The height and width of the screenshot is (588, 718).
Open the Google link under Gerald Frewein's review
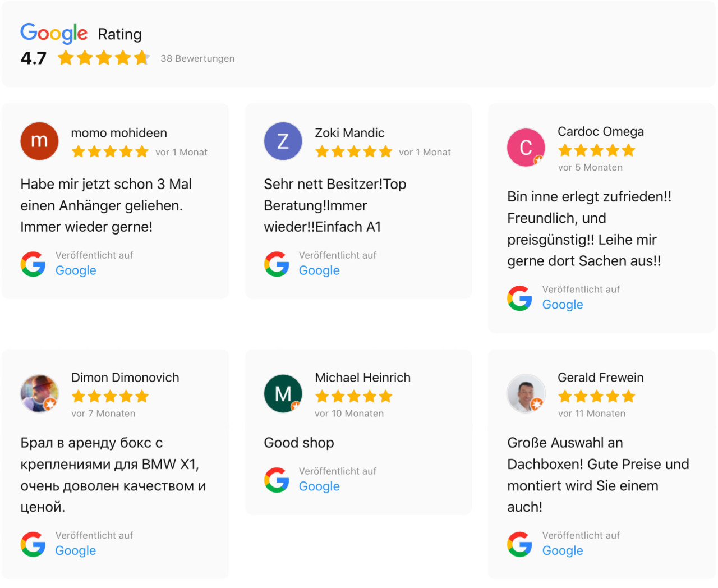click(563, 550)
